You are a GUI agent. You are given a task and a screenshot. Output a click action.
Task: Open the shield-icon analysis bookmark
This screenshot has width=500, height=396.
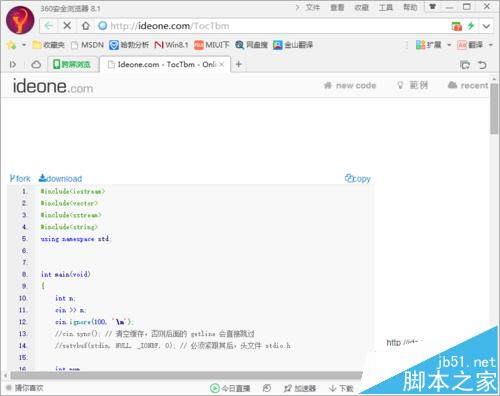pyautogui.click(x=129, y=45)
